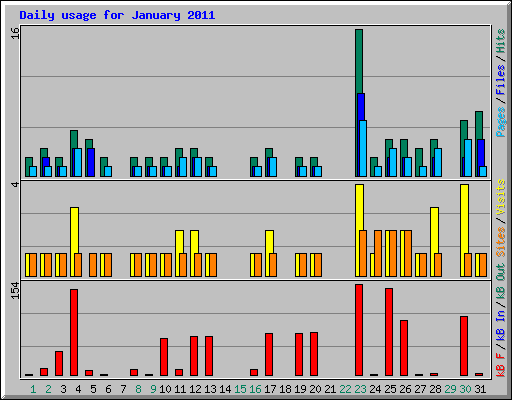Click the 'Pages' legend label
This screenshot has height=400, width=512.
coord(501,122)
